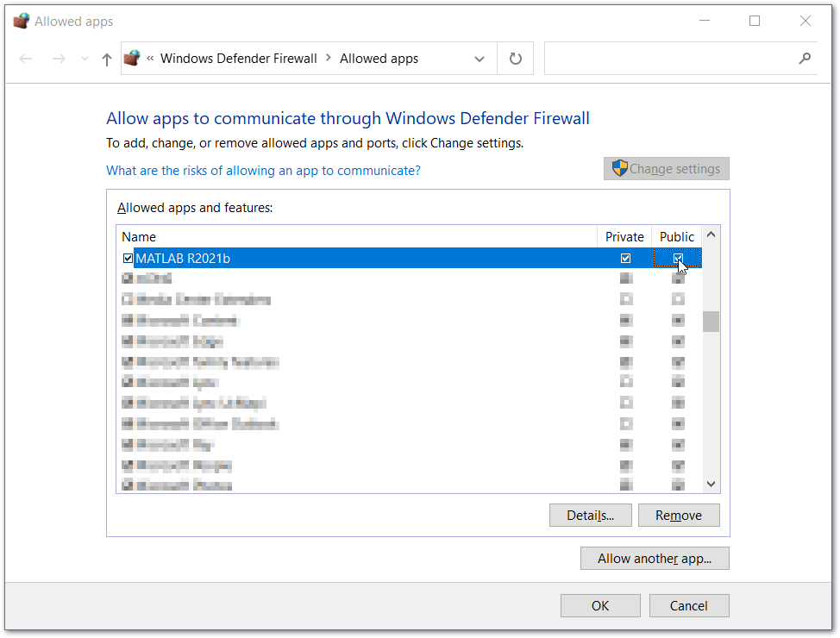Image resolution: width=840 pixels, height=638 pixels.
Task: Toggle the Private checkbox for MATLAB R2021b
Action: (625, 258)
